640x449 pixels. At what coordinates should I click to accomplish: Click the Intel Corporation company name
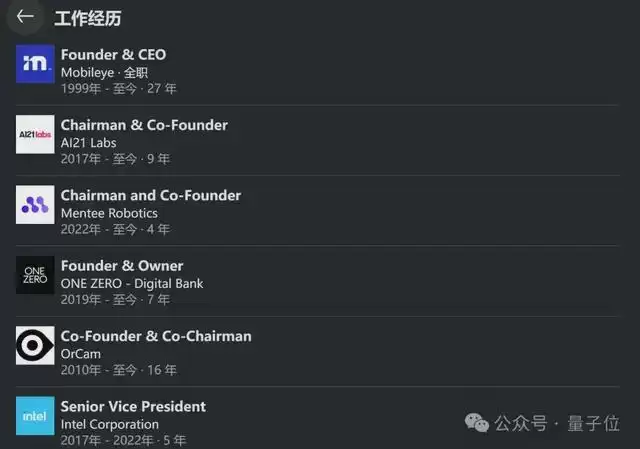(110, 424)
